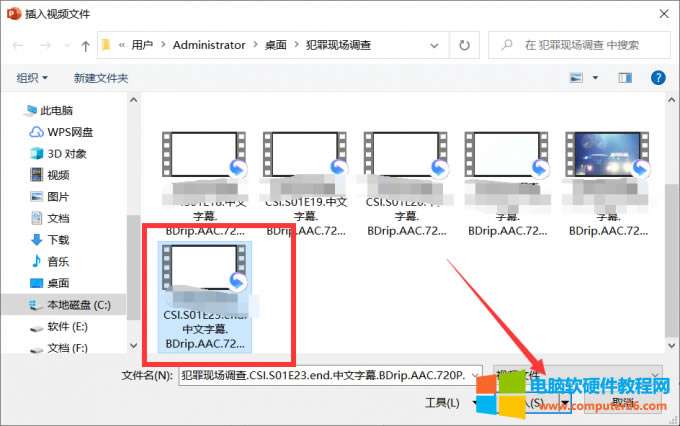Image resolution: width=680 pixels, height=426 pixels.
Task: Click the change view layout icon
Action: click(x=577, y=77)
